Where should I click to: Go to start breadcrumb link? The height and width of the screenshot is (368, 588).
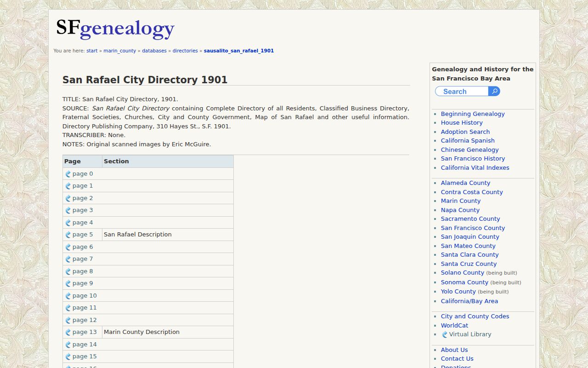pyautogui.click(x=92, y=51)
